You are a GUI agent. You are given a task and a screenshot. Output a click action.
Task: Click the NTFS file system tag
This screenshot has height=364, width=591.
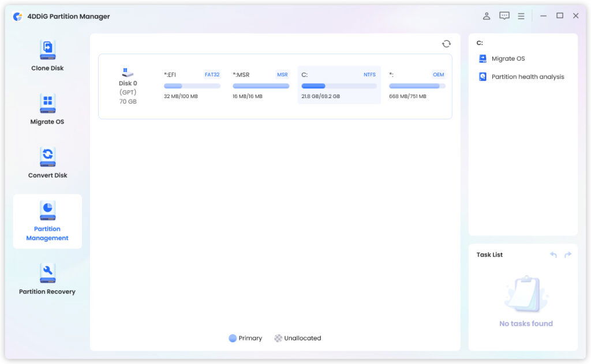(x=369, y=74)
